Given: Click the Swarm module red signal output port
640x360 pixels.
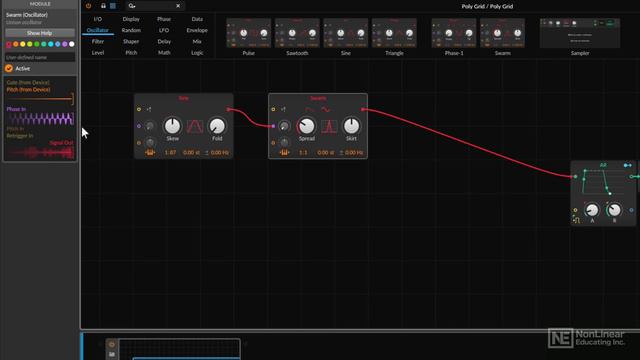Looking at the screenshot, I should (363, 109).
